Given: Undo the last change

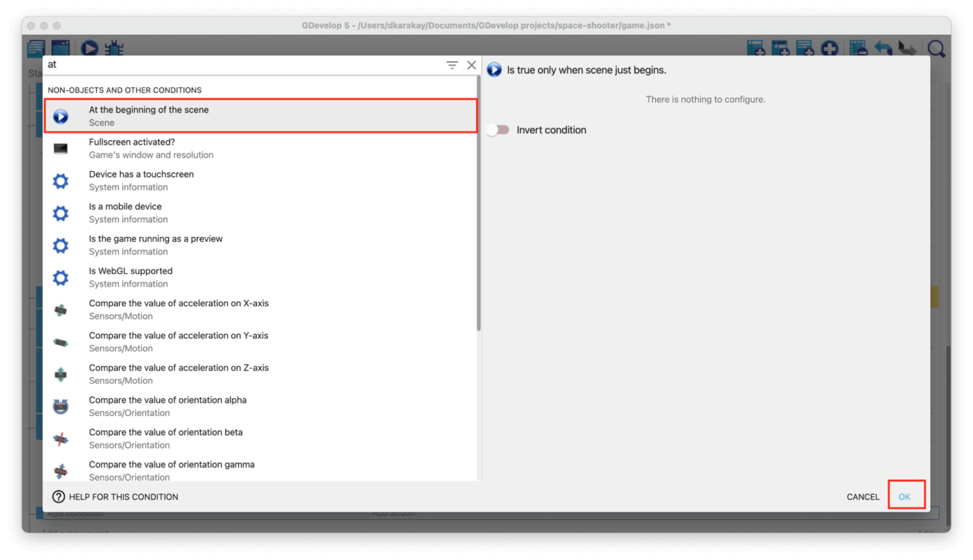Looking at the screenshot, I should coord(883,48).
